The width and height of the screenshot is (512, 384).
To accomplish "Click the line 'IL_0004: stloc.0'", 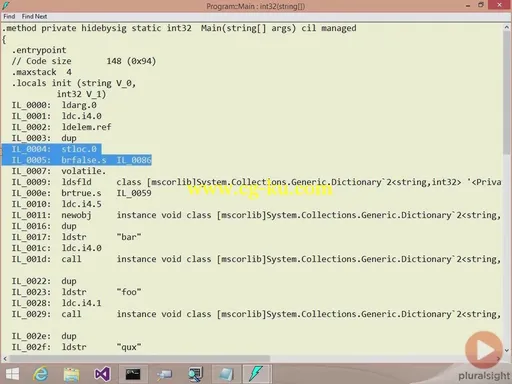I will (54, 149).
